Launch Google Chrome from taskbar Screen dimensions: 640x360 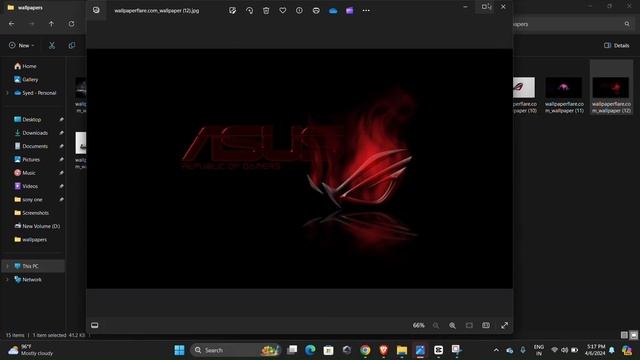pyautogui.click(x=365, y=350)
